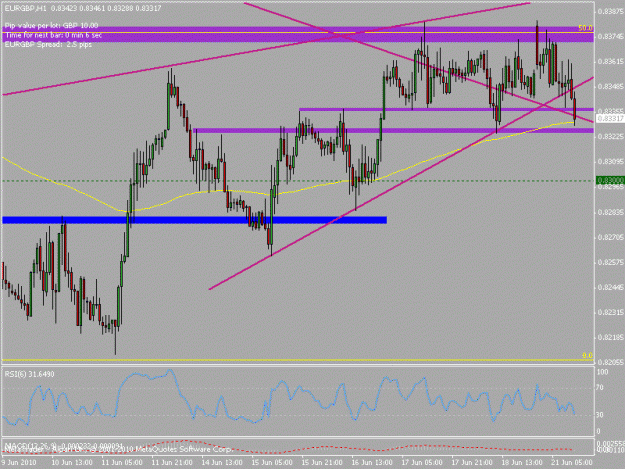Click the 'EURGBP Spread: 2.5 pips' label
Viewport: 625px width, 469px height.
coord(48,45)
